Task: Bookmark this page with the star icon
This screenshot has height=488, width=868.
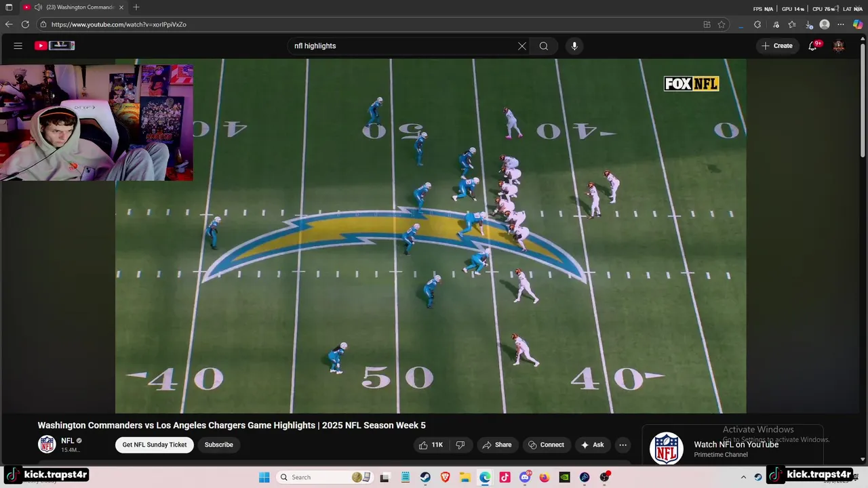Action: (722, 24)
